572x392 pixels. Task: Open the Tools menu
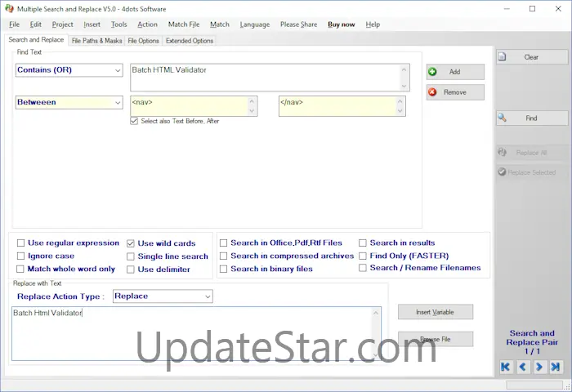(x=119, y=24)
